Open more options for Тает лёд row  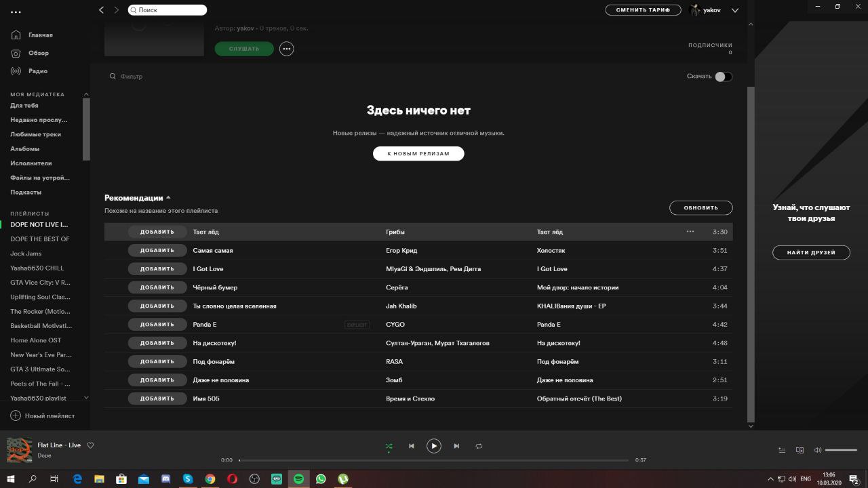[690, 232]
